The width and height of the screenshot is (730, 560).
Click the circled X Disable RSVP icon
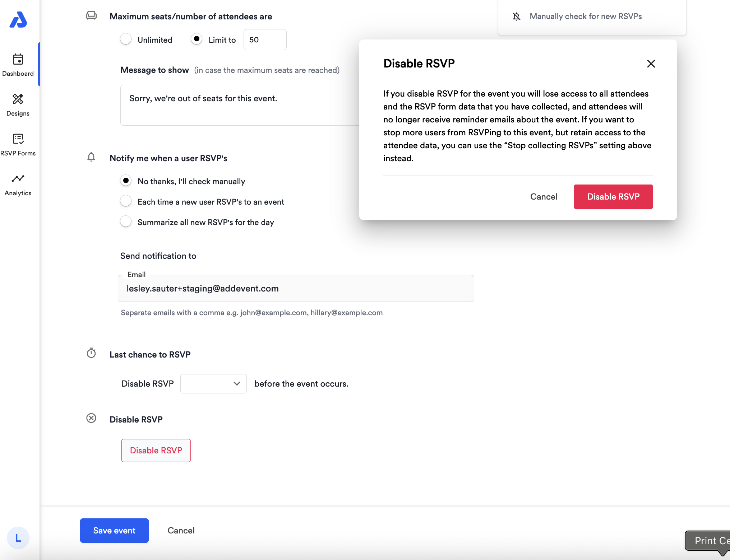tap(91, 418)
